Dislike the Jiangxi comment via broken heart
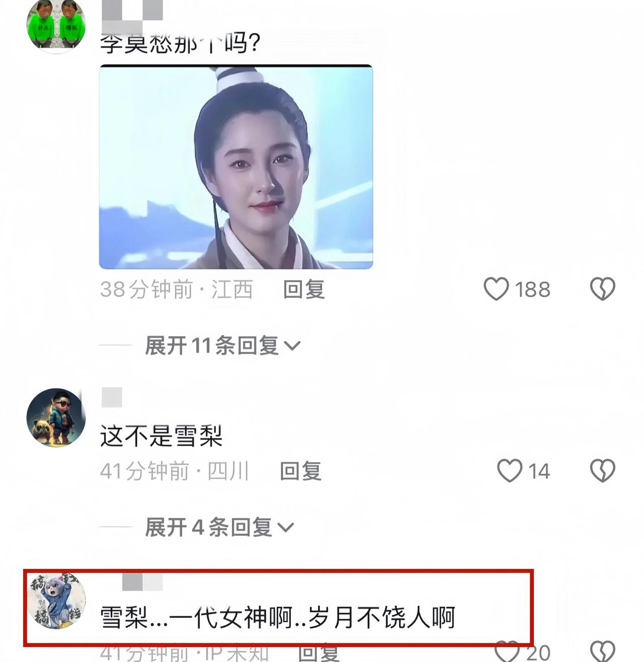Screen dimensions: 644x662 pyautogui.click(x=603, y=289)
